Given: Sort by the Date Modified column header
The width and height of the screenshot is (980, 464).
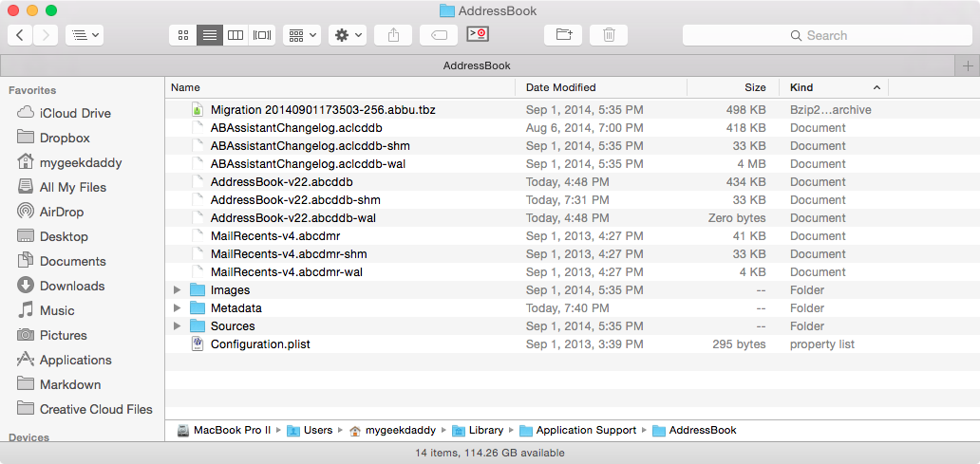Looking at the screenshot, I should [x=601, y=87].
